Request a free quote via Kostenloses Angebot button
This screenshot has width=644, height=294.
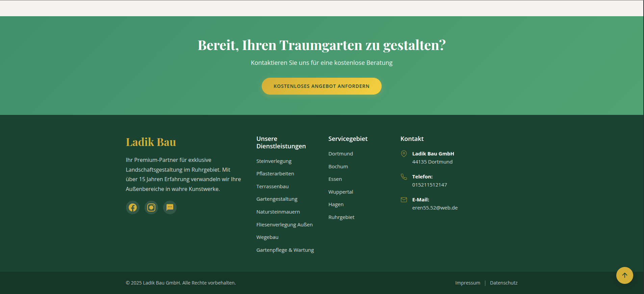(321, 86)
